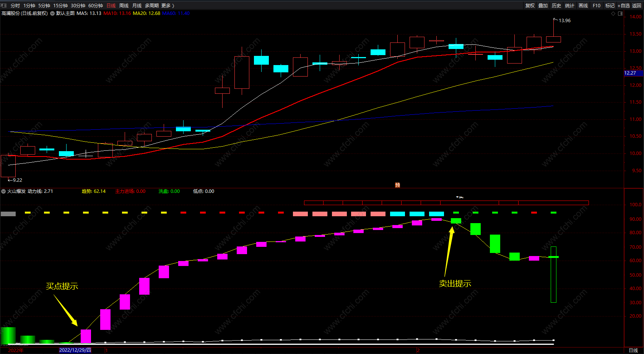Open the 多周期 multi-period view
The width and height of the screenshot is (644, 354).
pos(152,6)
